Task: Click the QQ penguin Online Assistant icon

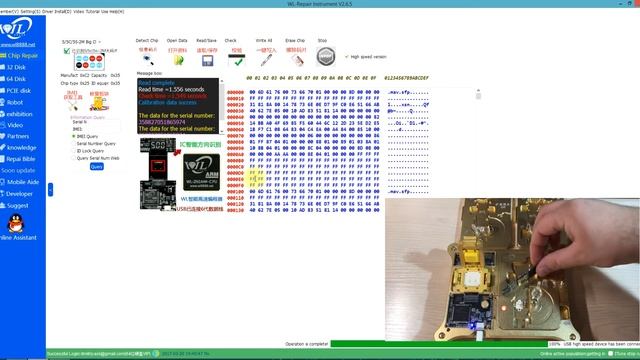Action: click(16, 223)
